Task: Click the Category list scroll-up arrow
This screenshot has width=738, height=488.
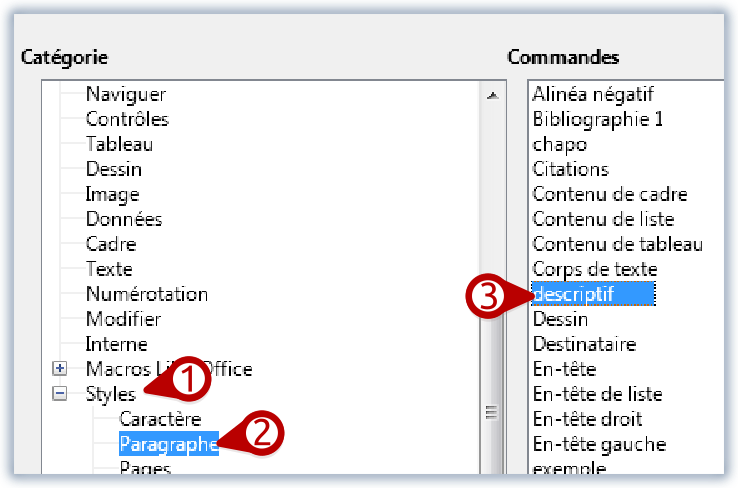Action: tap(491, 96)
